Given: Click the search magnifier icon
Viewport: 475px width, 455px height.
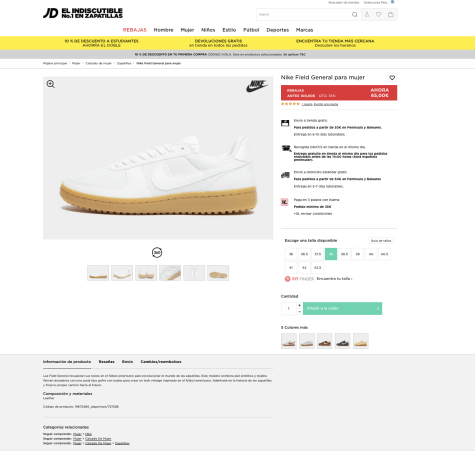Looking at the screenshot, I should [354, 15].
